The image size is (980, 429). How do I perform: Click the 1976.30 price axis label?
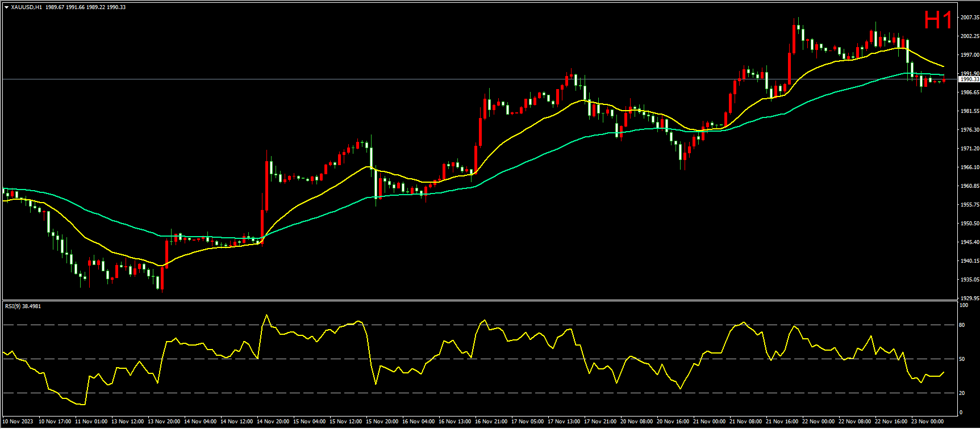969,130
